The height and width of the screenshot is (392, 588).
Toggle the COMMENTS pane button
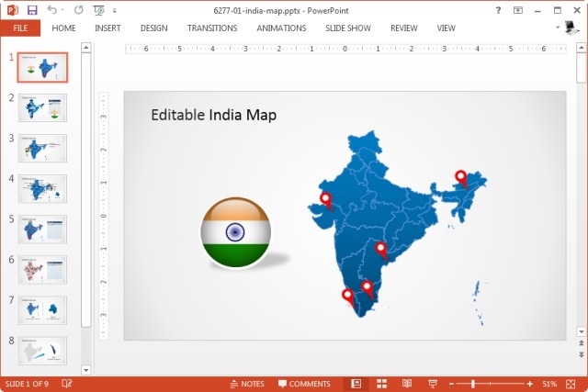[304, 384]
